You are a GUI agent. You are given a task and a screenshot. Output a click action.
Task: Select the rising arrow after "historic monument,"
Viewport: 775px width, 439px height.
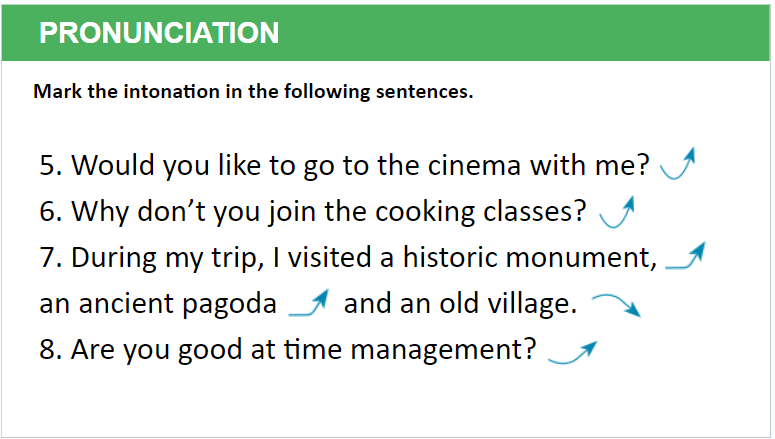[x=685, y=257]
